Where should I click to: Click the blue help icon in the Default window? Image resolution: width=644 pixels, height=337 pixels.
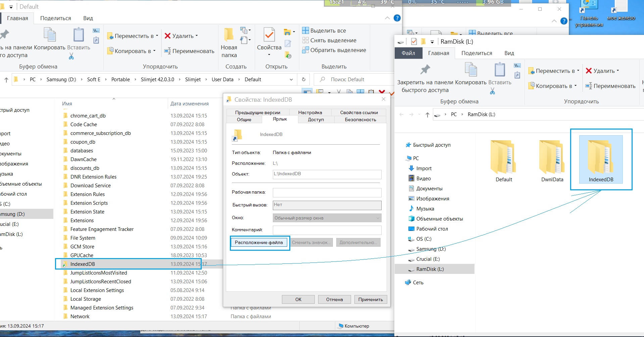pyautogui.click(x=397, y=18)
